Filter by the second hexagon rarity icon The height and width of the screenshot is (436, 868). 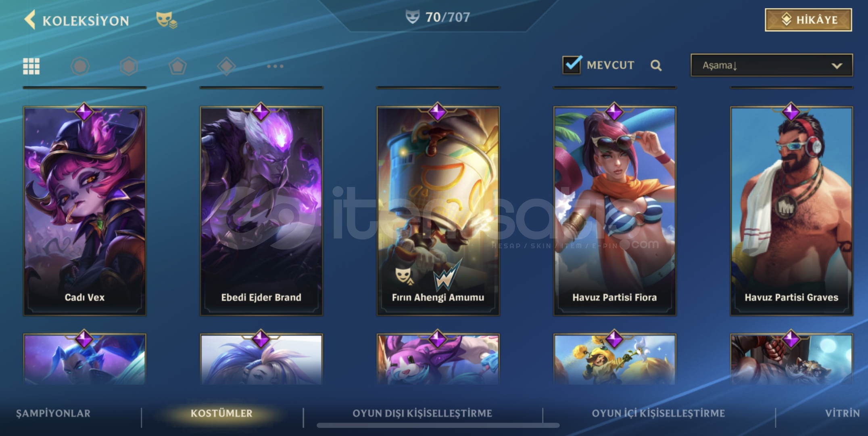129,66
